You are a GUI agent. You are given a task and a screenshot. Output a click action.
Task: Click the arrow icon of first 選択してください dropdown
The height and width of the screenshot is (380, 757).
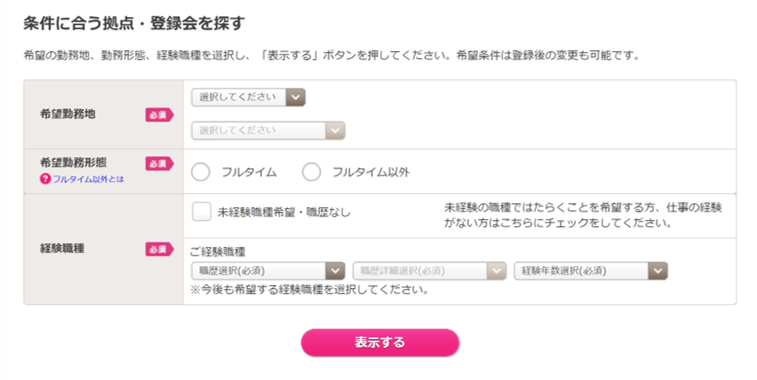pyautogui.click(x=295, y=97)
